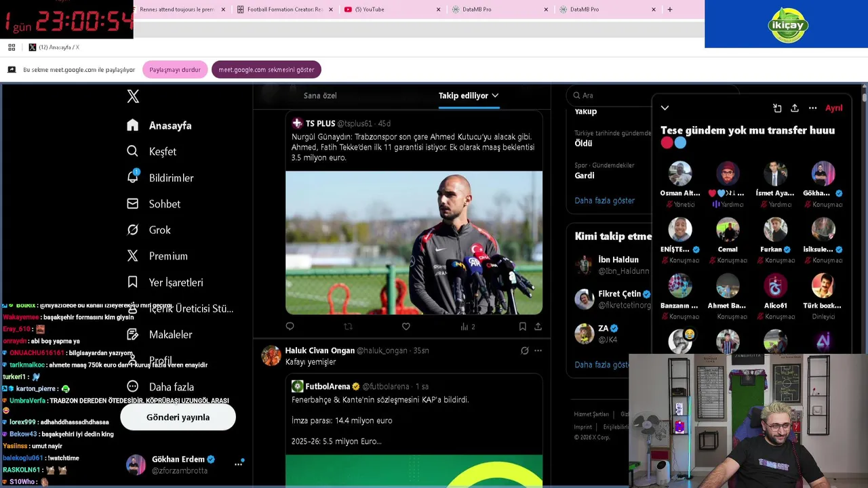
Task: Open Haluk Civan Ongan's avatar
Action: click(x=271, y=356)
